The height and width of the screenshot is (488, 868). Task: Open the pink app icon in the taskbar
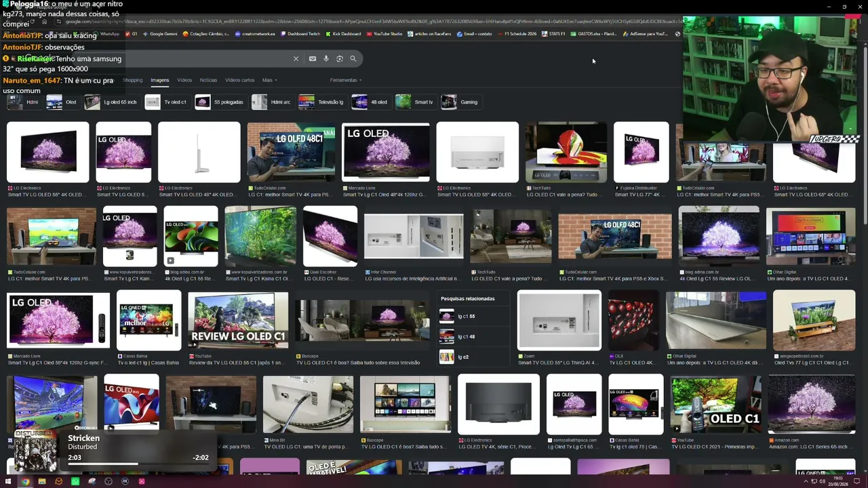pyautogui.click(x=142, y=481)
